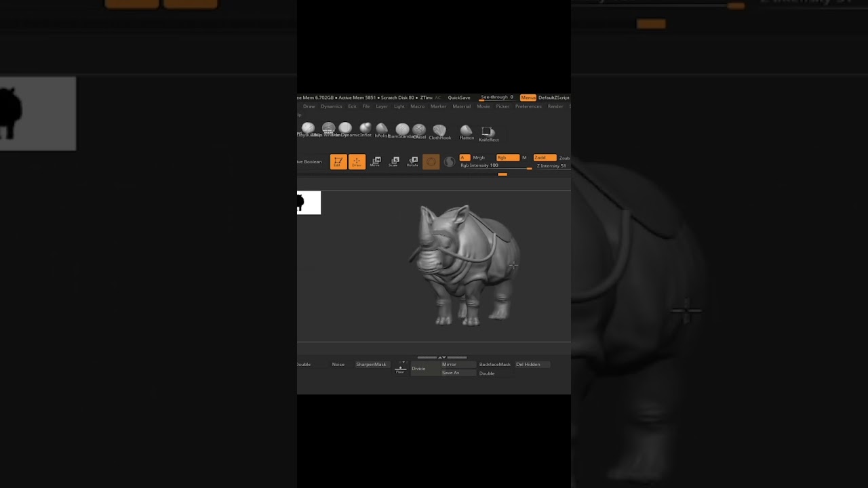Open the Preferences menu

(528, 106)
